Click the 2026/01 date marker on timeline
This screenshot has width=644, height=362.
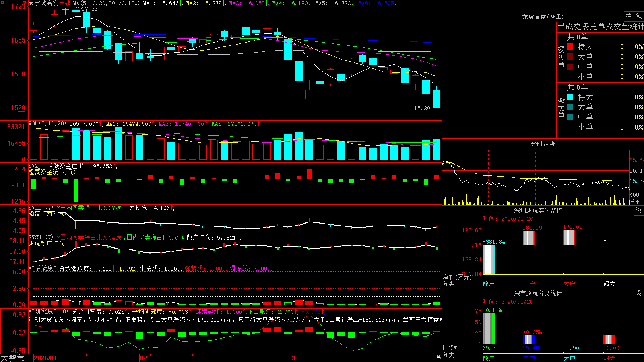pyautogui.click(x=45, y=358)
